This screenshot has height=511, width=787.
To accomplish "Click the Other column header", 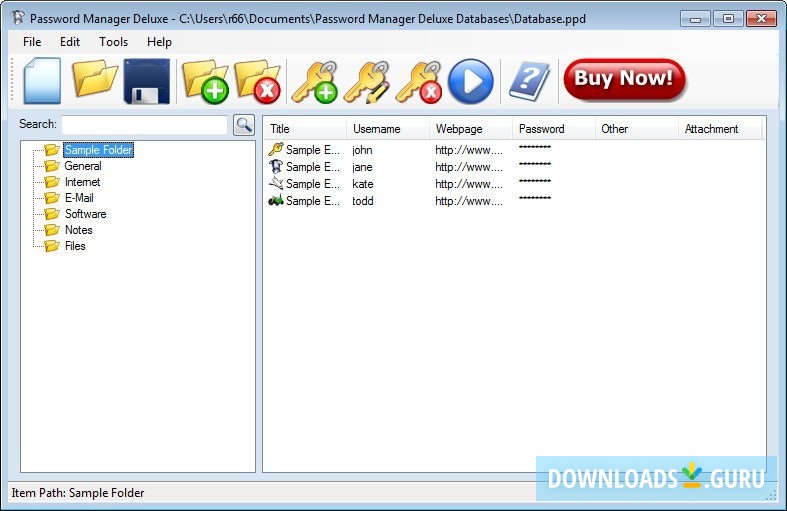I will (636, 129).
